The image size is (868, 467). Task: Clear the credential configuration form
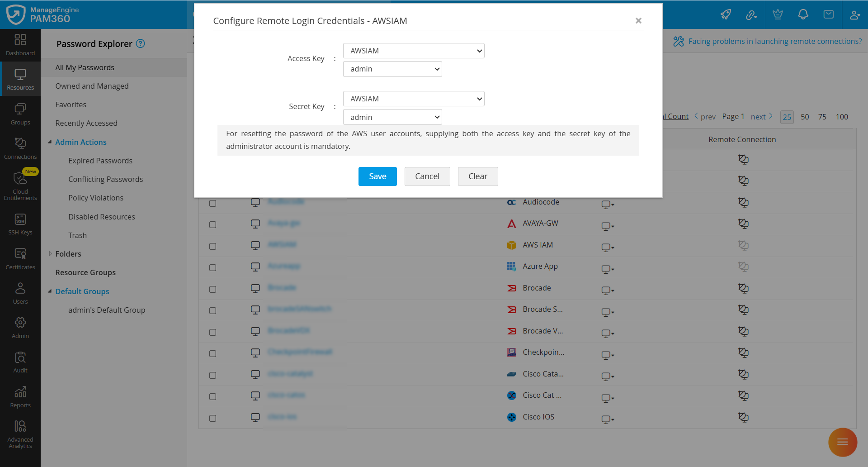coord(477,176)
